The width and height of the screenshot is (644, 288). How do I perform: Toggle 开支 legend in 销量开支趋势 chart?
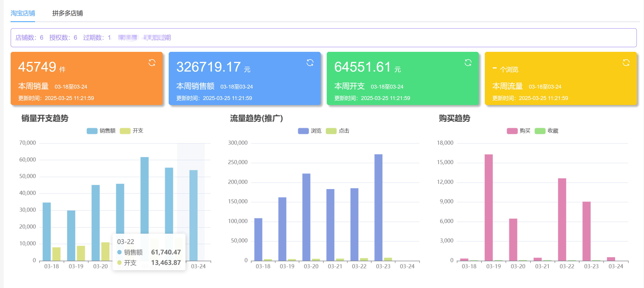132,131
